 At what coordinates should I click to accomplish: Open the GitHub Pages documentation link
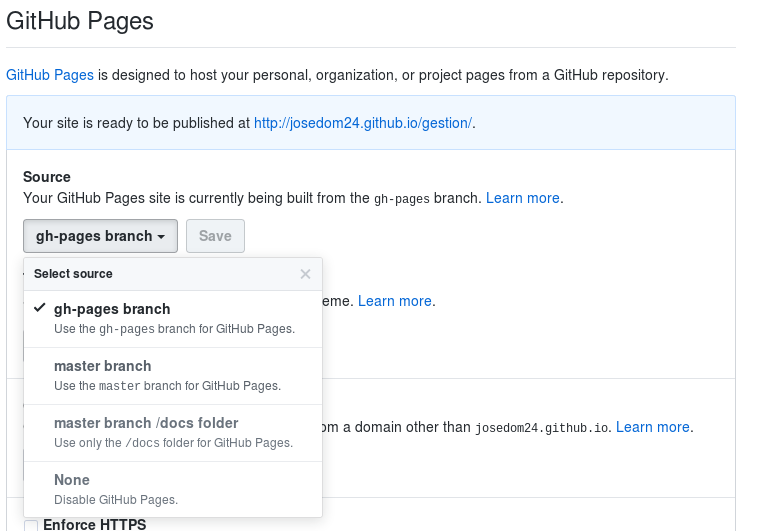coord(50,75)
